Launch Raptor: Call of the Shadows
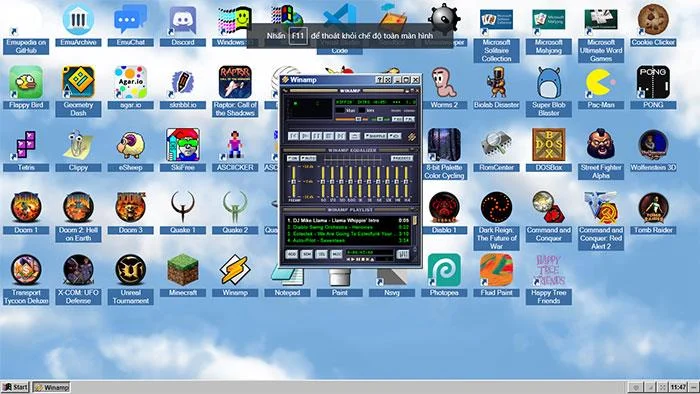The image size is (700, 394). (x=235, y=91)
